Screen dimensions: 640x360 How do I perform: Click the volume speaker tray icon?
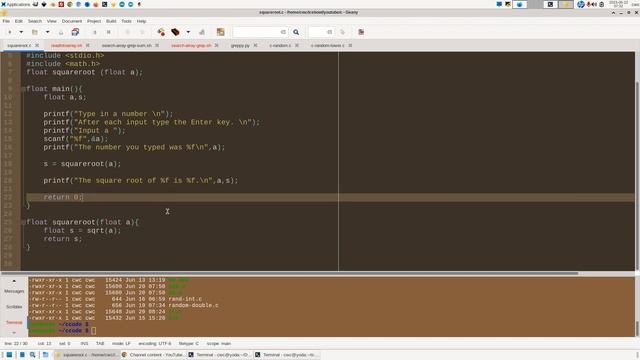pyautogui.click(x=593, y=4)
